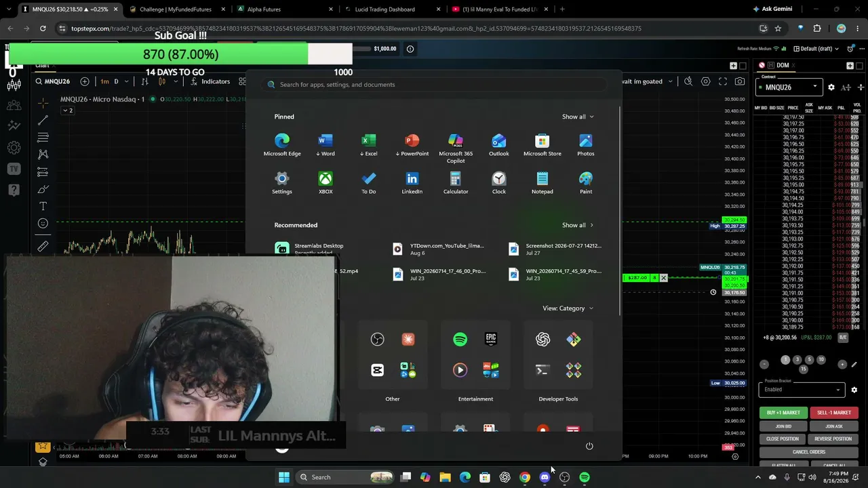The width and height of the screenshot is (868, 488).
Task: Switch to the Alpha Futures browser tab
Action: click(285, 9)
